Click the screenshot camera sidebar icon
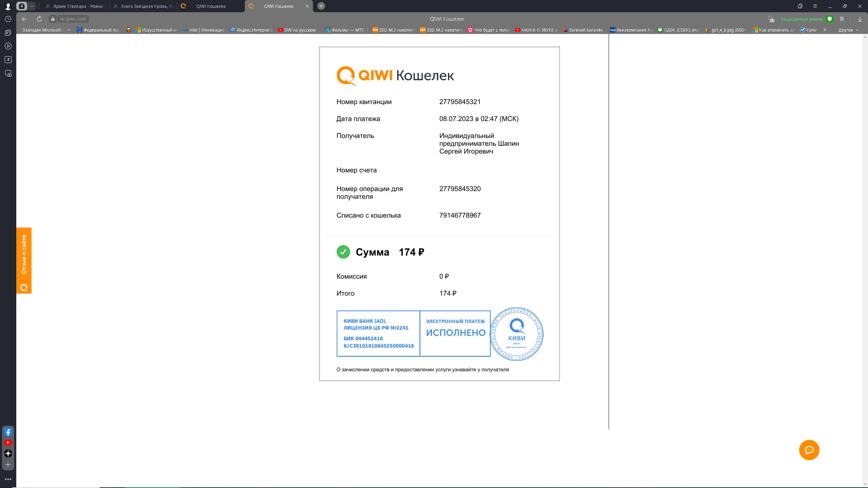This screenshot has height=488, width=868. tap(8, 74)
